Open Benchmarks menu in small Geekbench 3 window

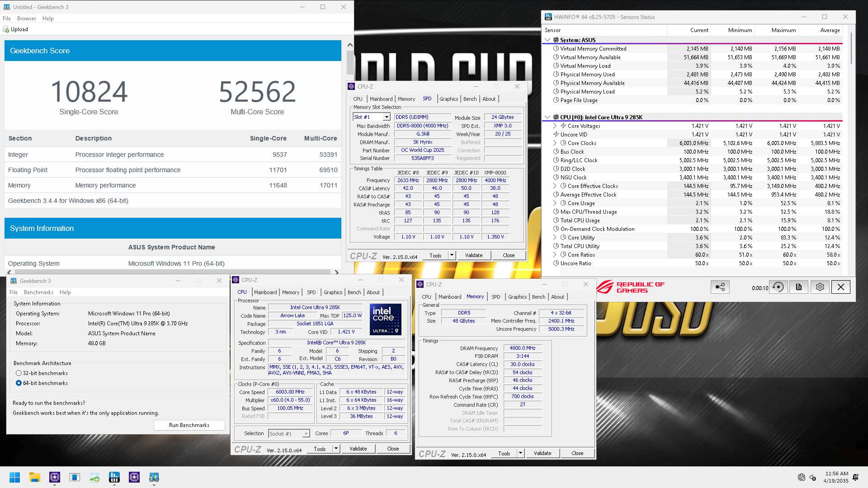click(38, 292)
